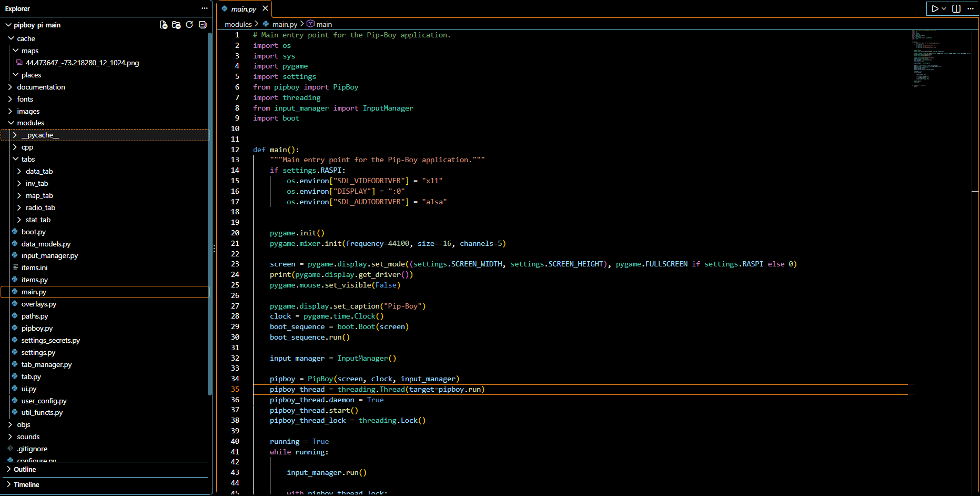Run the Python file with play button

pos(935,8)
